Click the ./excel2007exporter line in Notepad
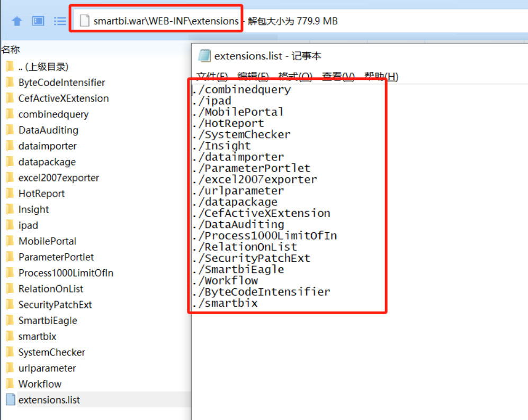This screenshot has height=420, width=528. [255, 179]
